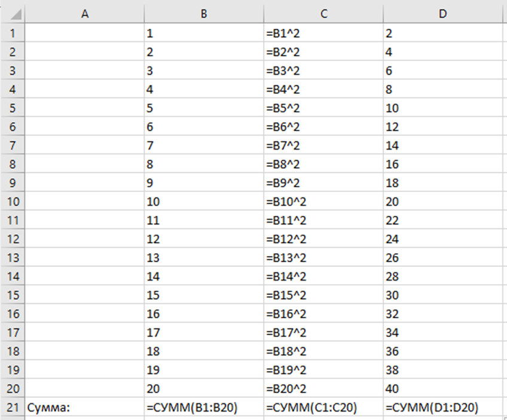The height and width of the screenshot is (420, 507).
Task: Select the cell with formula =B20^2
Action: [x=323, y=389]
